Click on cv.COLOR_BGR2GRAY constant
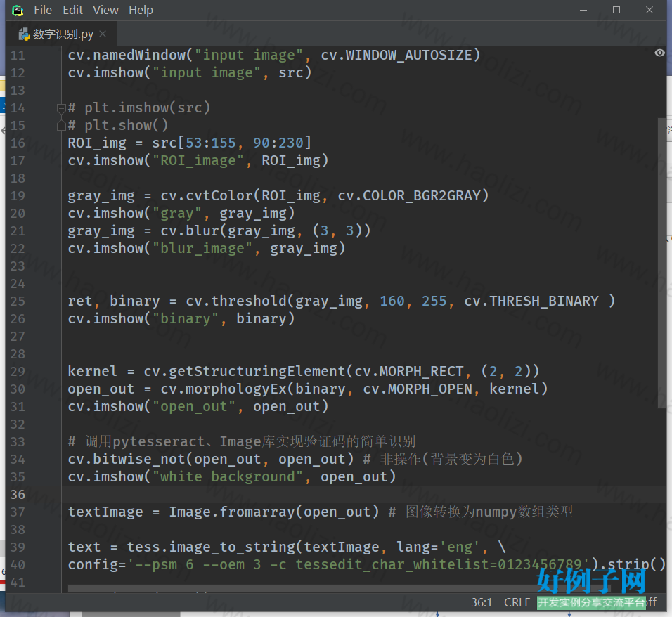The width and height of the screenshot is (672, 617). coord(409,196)
